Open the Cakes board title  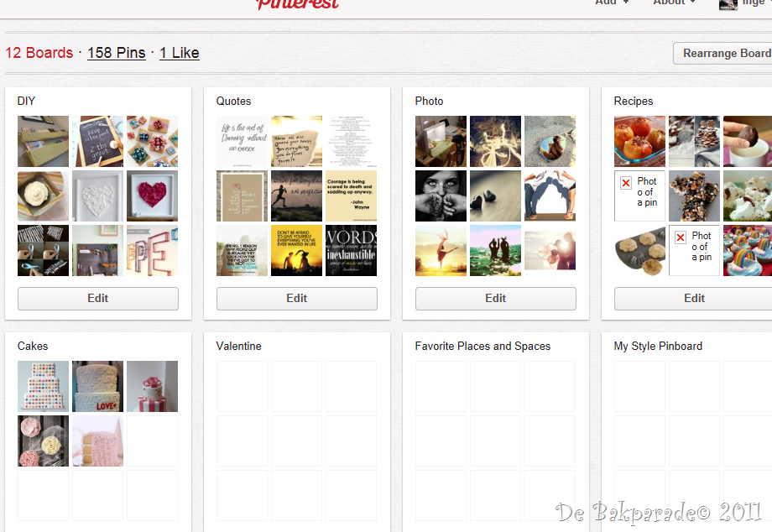33,346
